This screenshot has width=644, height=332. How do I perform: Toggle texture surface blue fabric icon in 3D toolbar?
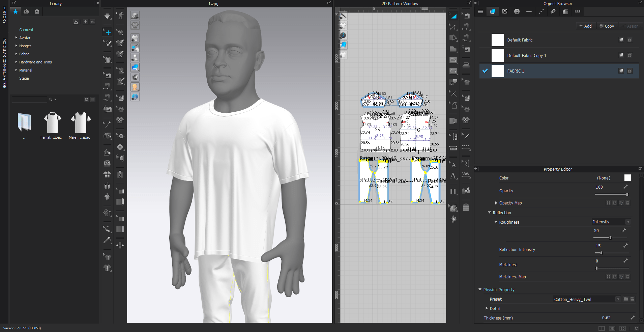[135, 67]
